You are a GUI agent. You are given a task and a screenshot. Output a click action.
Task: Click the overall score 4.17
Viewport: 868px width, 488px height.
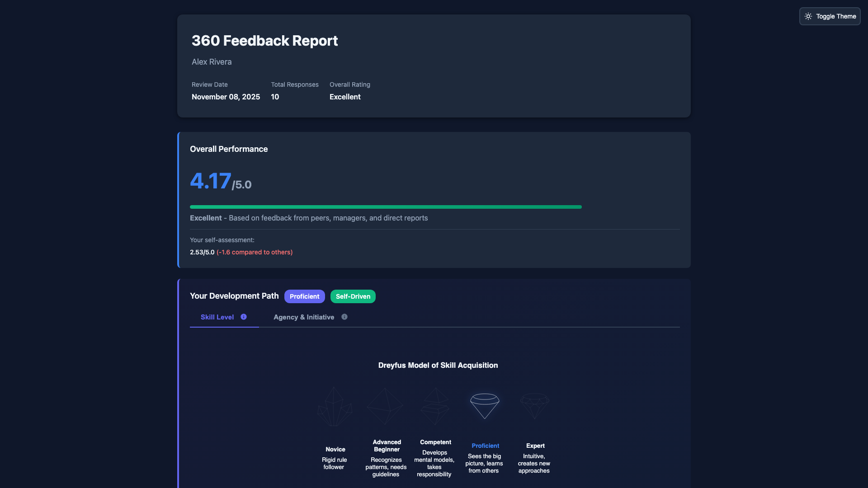[211, 180]
